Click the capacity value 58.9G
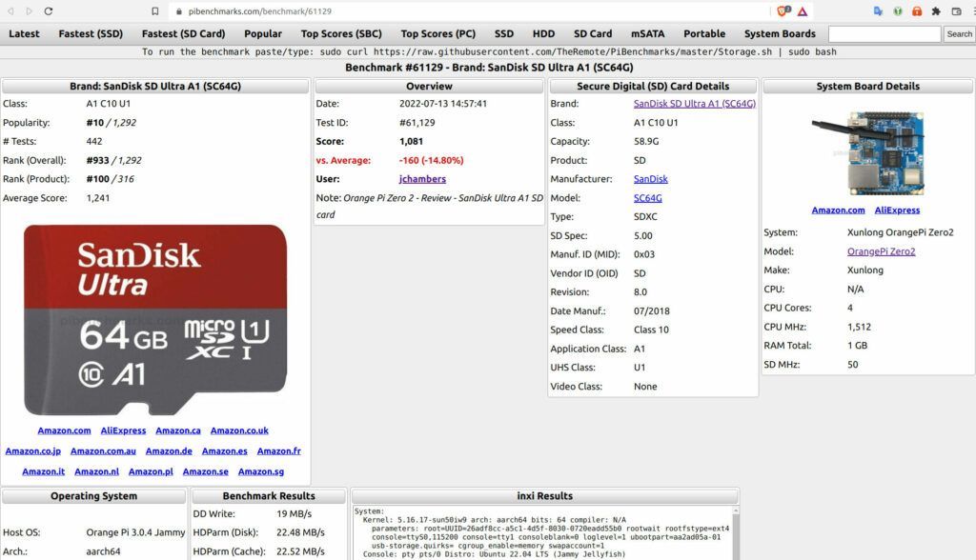The width and height of the screenshot is (976, 560). coord(646,142)
